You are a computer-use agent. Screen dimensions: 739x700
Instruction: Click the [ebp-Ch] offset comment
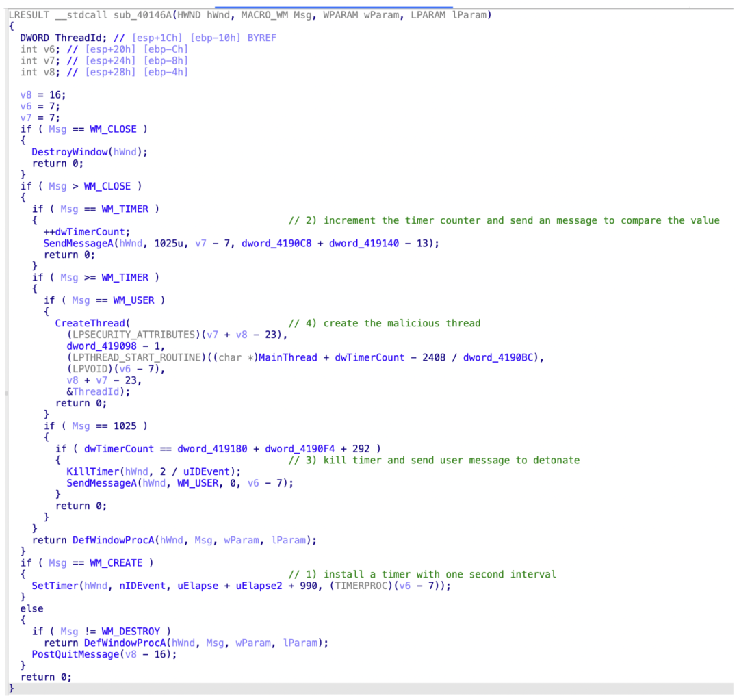click(166, 49)
